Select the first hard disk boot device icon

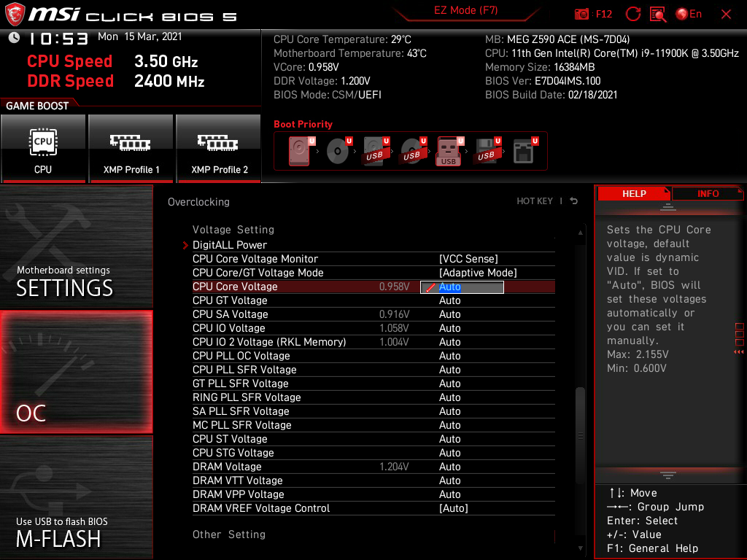coord(301,151)
